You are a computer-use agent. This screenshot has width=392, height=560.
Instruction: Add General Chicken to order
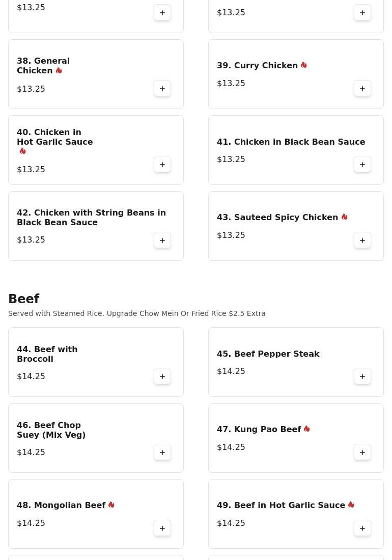coord(162,89)
